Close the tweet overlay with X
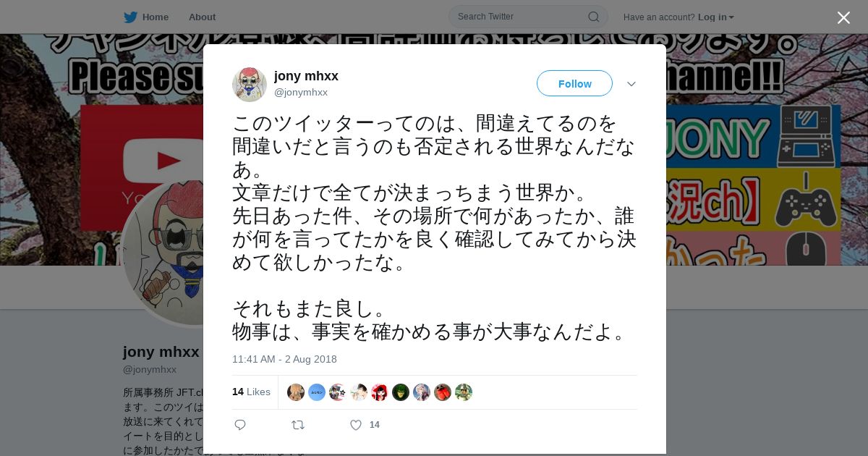868x456 pixels. tap(843, 17)
